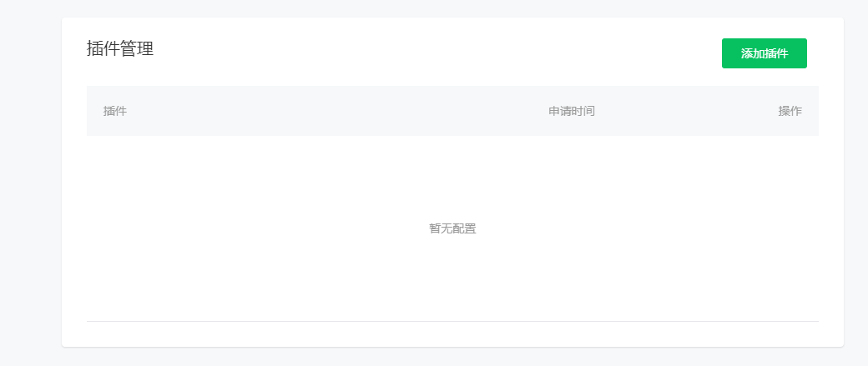
Task: Click the empty table body area
Action: click(452, 228)
